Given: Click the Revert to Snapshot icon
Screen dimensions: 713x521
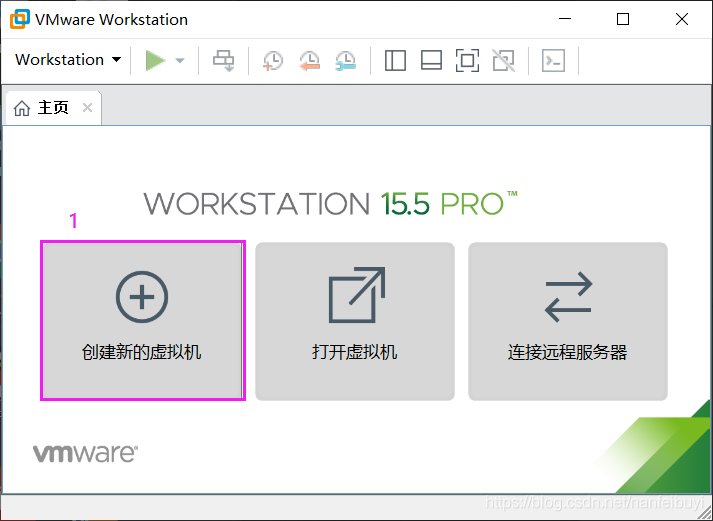Looking at the screenshot, I should coord(309,60).
